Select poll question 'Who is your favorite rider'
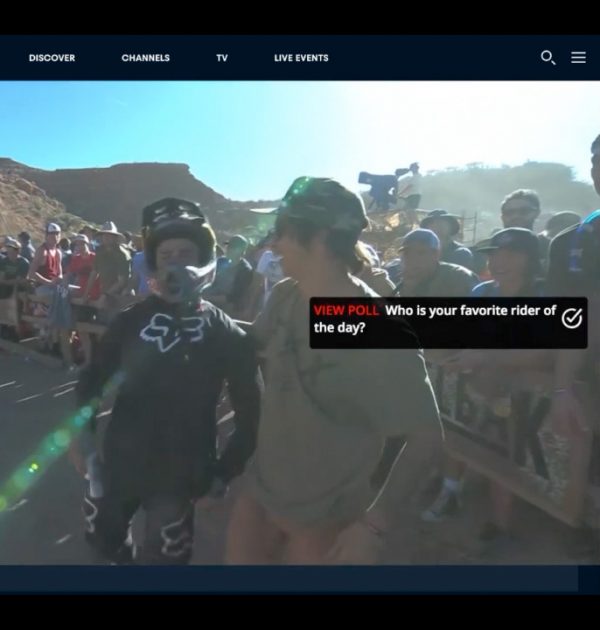The image size is (600, 630). click(435, 319)
